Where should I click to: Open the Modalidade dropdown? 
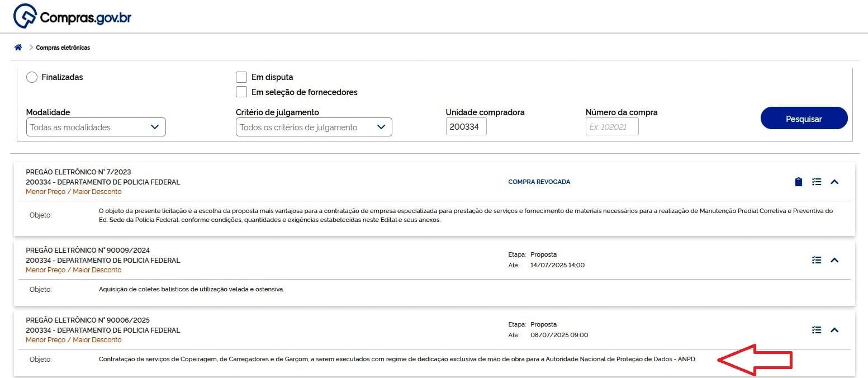[96, 127]
